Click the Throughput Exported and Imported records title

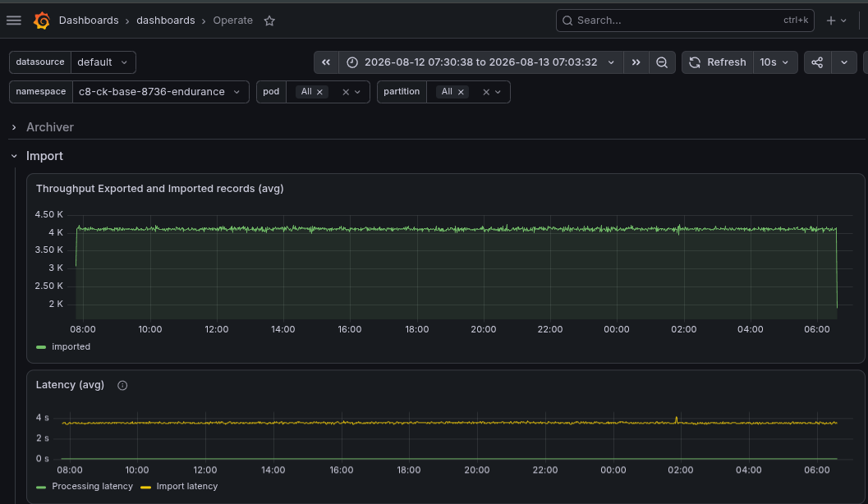(x=160, y=189)
